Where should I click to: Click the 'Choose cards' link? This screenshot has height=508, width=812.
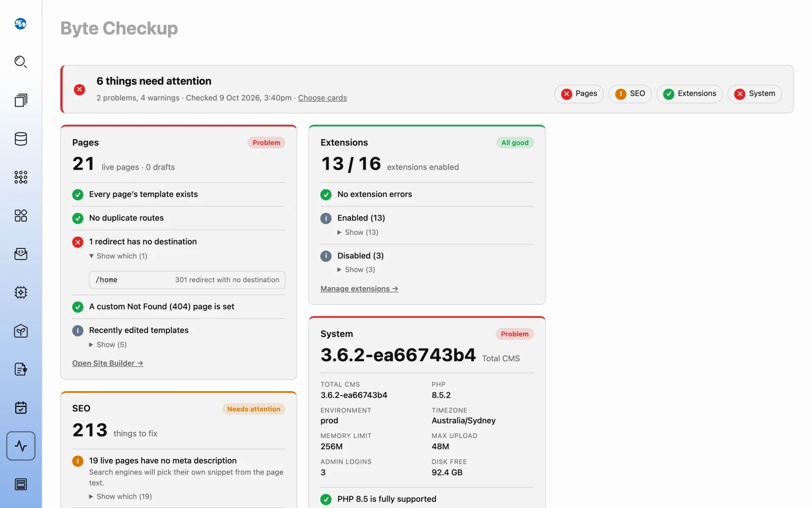pos(322,98)
